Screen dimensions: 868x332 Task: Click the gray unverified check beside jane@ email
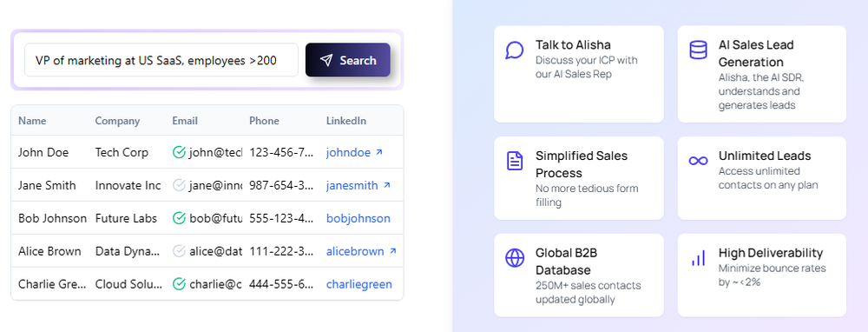tap(179, 185)
